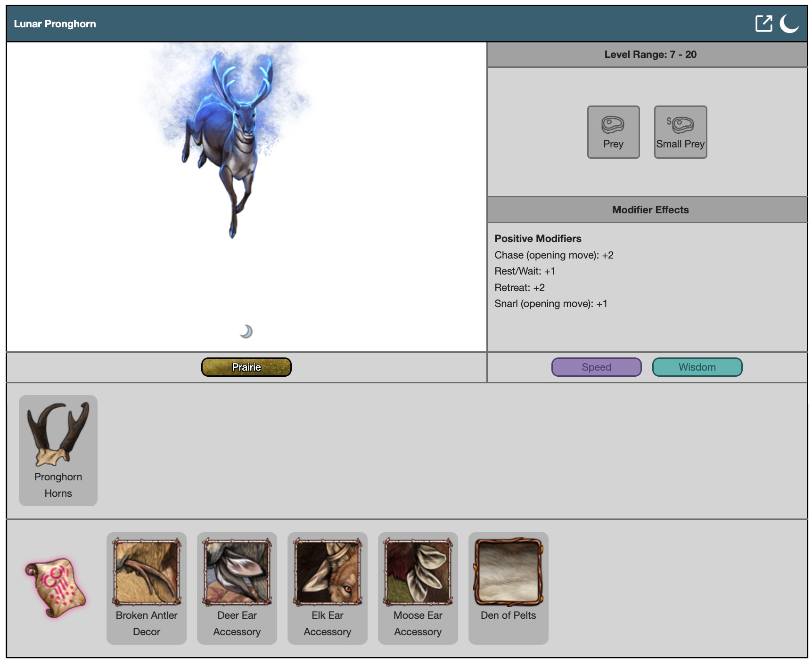Screen dimensions: 812x664
Task: Click the small moon icon below the pronghorn
Action: click(x=246, y=332)
